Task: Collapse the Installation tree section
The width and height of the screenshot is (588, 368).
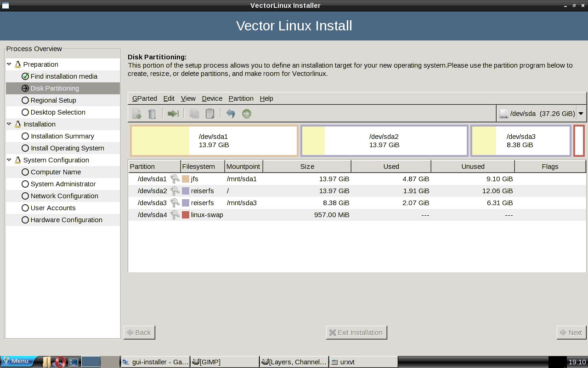Action: tap(9, 124)
